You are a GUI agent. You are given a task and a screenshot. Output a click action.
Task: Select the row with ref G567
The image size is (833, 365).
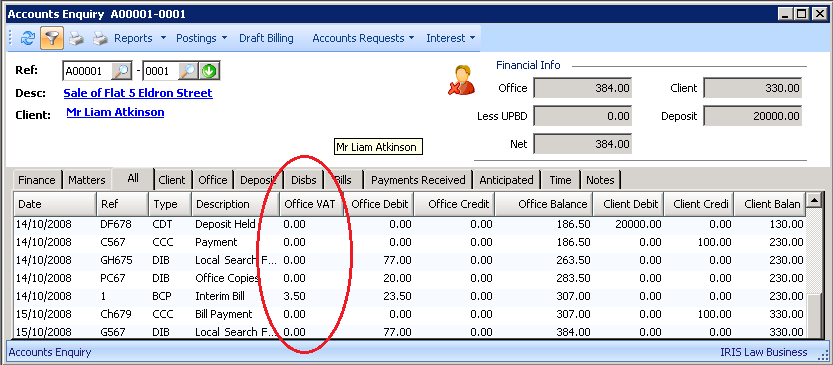[x=410, y=332]
